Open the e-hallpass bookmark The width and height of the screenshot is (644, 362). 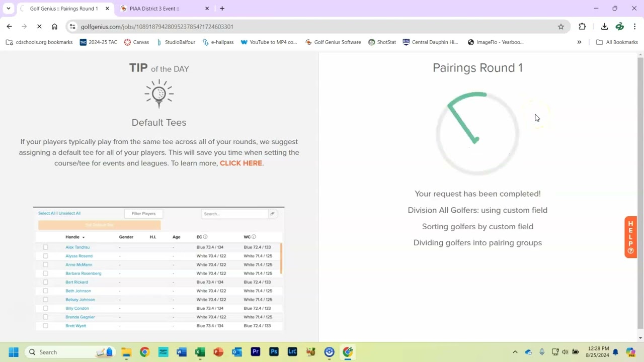pyautogui.click(x=218, y=42)
